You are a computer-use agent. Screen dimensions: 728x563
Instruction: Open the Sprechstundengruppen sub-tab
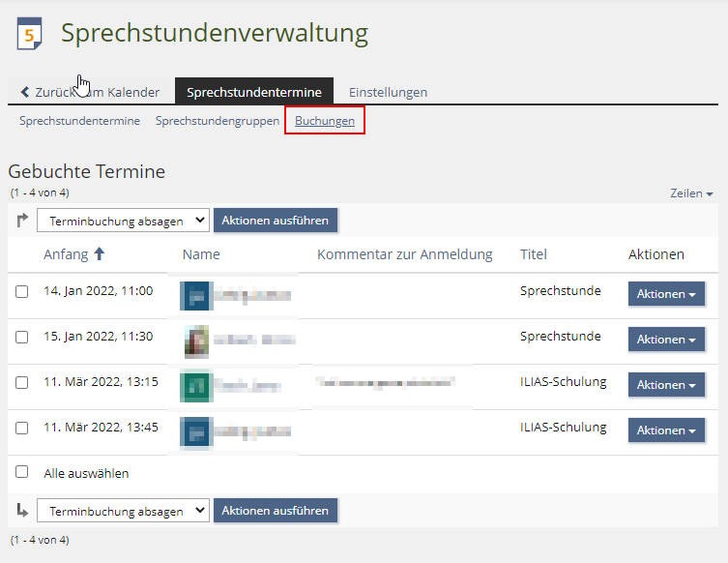218,121
